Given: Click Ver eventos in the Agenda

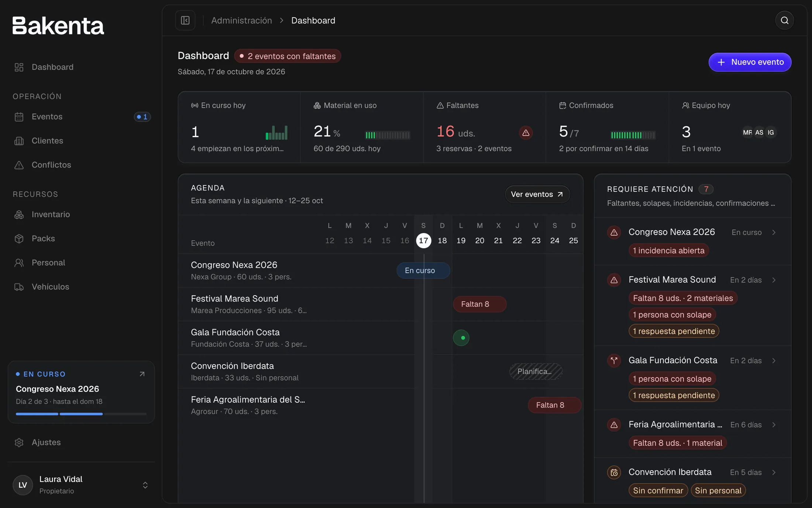Looking at the screenshot, I should point(537,194).
